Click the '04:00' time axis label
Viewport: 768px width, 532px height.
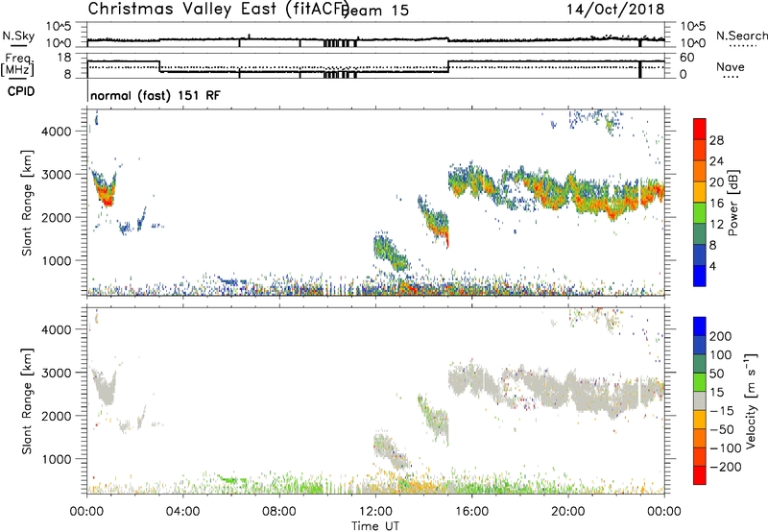183,512
